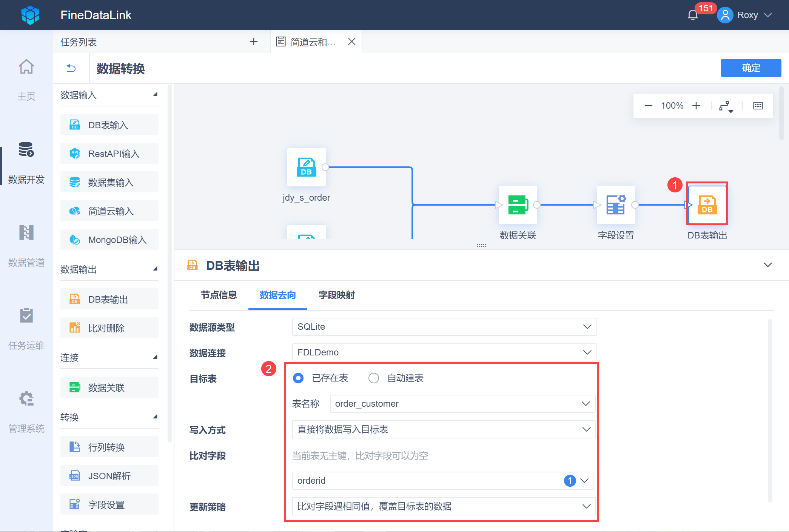Click the notification bell icon
This screenshot has height=532, width=789.
point(693,15)
